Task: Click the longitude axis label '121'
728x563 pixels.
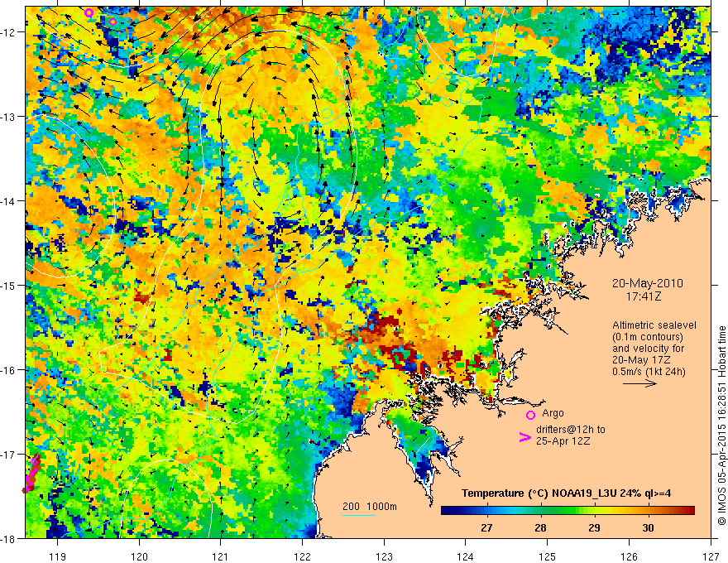Action: (x=221, y=556)
